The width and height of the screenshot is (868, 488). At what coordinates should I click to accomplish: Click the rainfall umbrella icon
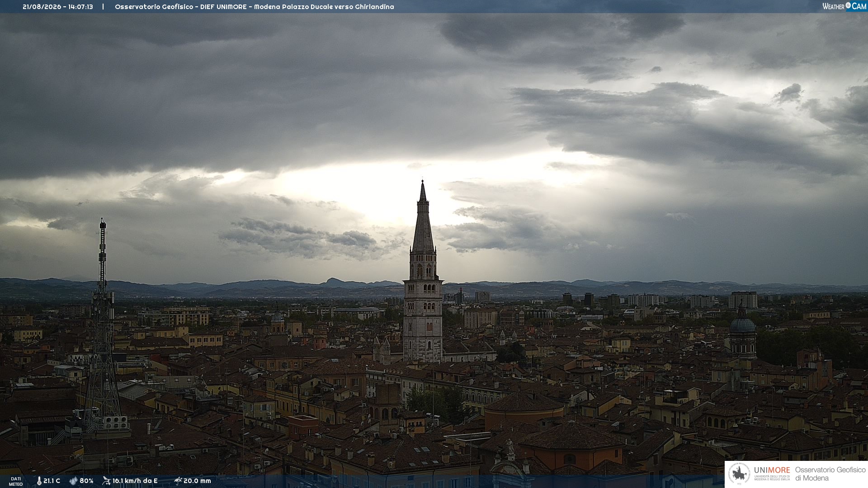(178, 481)
